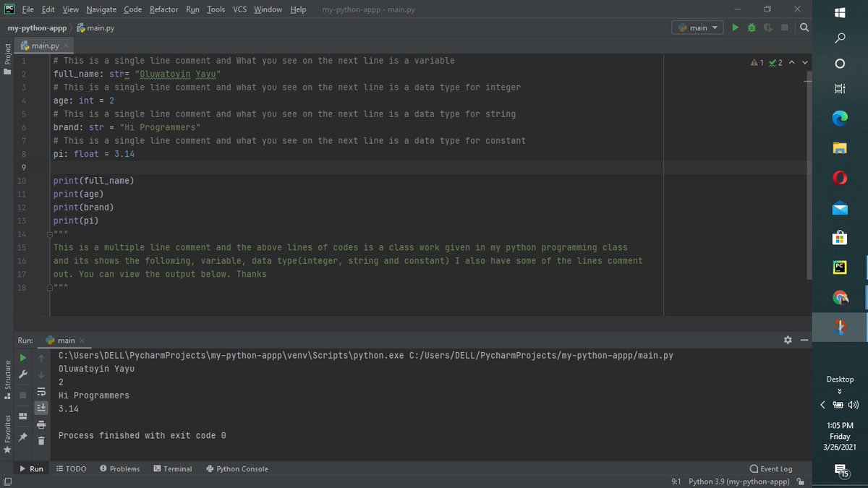This screenshot has height=488, width=868.
Task: Click main.py breadcrumb in navigation bar
Action: click(95, 28)
